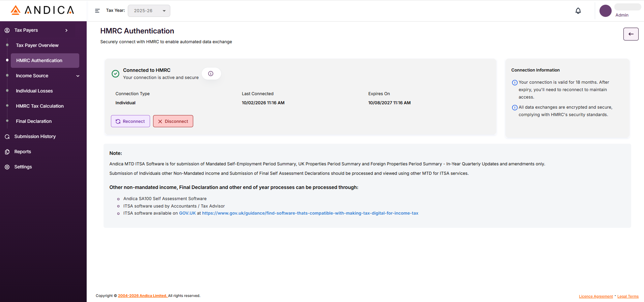644x302 pixels.
Task: Expand the Income Source submenu
Action: pyautogui.click(x=78, y=76)
